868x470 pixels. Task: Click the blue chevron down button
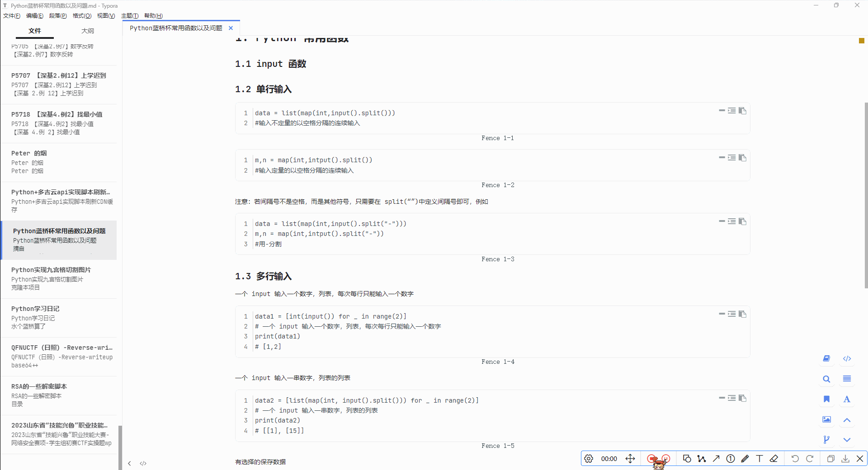coord(847,440)
